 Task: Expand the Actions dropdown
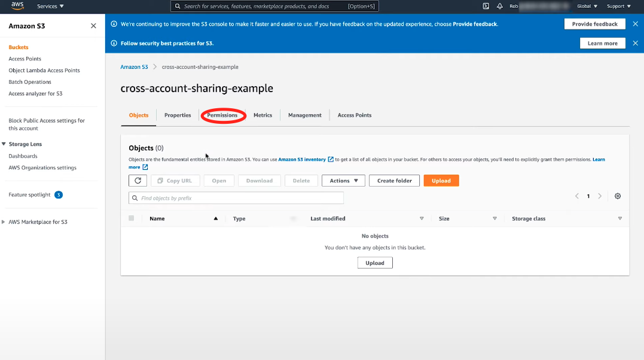[343, 181]
